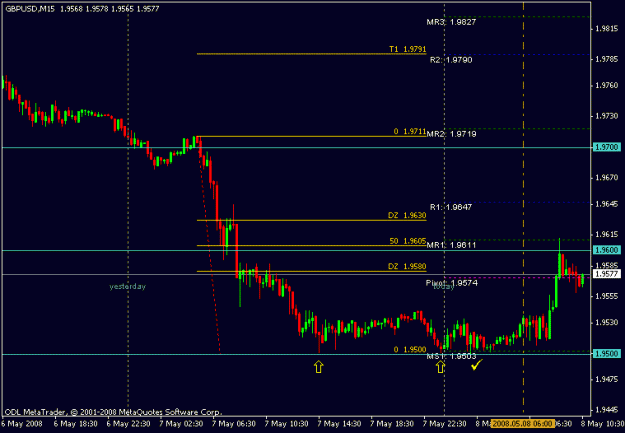Click the R2: 1.9790 resistance label
This screenshot has width=625, height=433.
tap(451, 60)
